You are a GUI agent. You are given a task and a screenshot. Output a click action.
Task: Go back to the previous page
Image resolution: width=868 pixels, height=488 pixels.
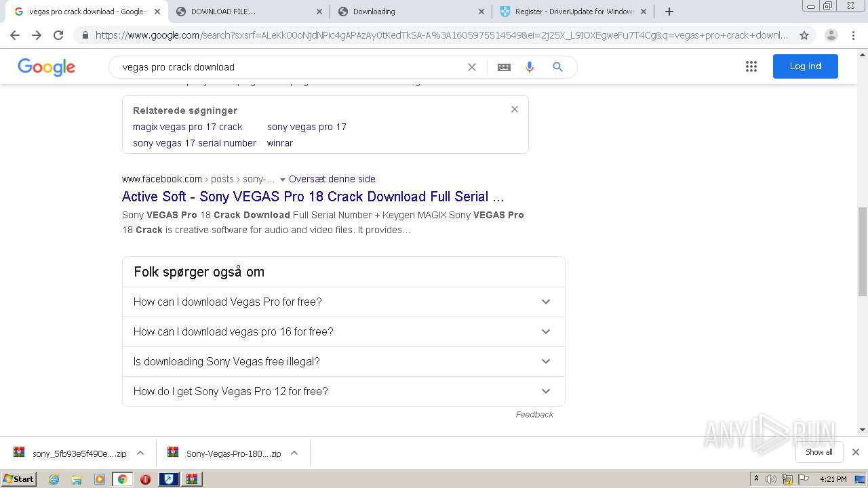pyautogui.click(x=15, y=35)
